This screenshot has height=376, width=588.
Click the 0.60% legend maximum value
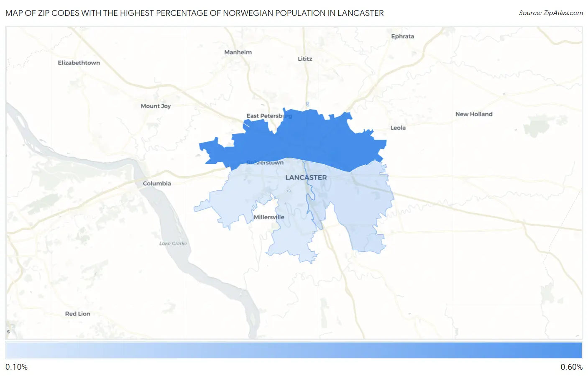[x=571, y=367]
